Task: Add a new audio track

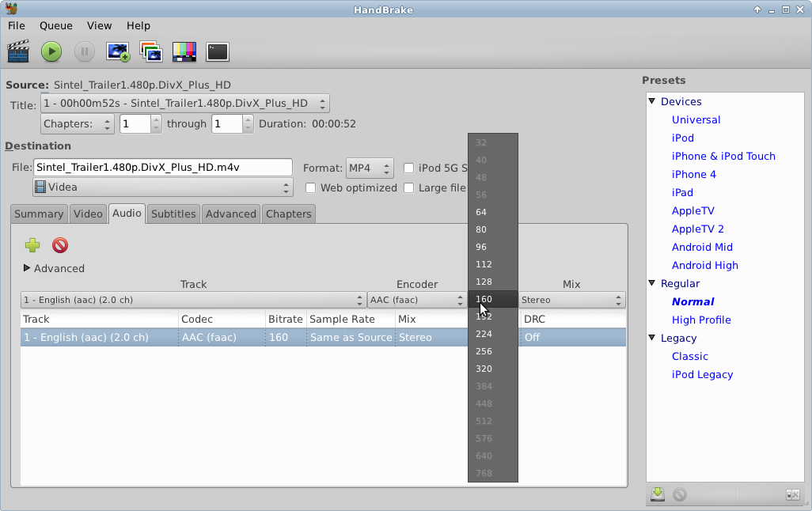Action: (32, 245)
